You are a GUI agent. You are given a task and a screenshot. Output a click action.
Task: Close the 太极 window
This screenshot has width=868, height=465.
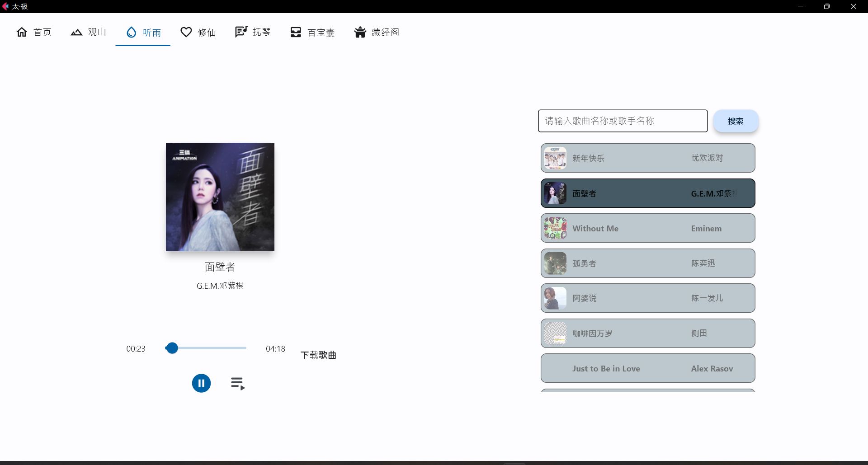pyautogui.click(x=854, y=6)
